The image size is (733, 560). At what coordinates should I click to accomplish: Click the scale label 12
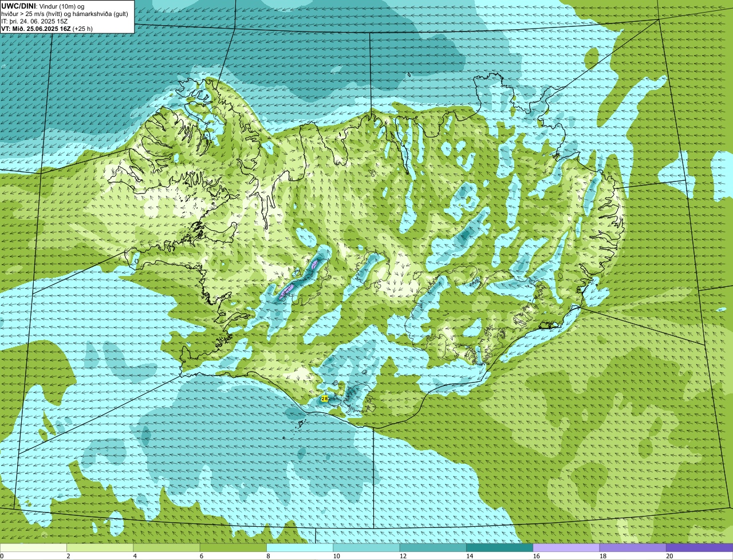(x=403, y=556)
